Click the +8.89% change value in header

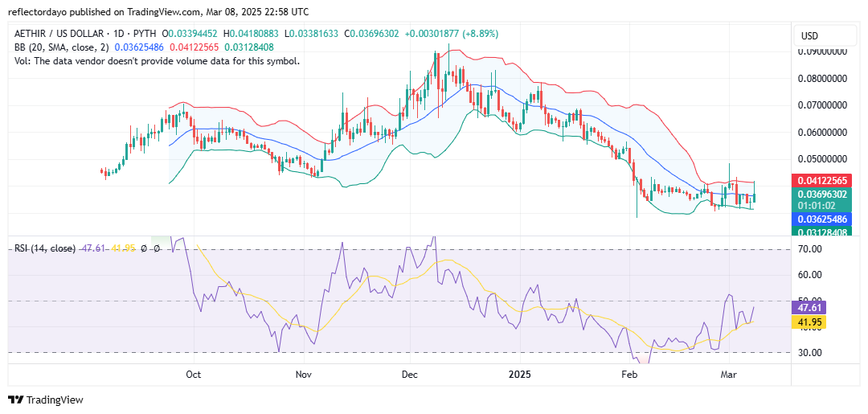tap(480, 34)
